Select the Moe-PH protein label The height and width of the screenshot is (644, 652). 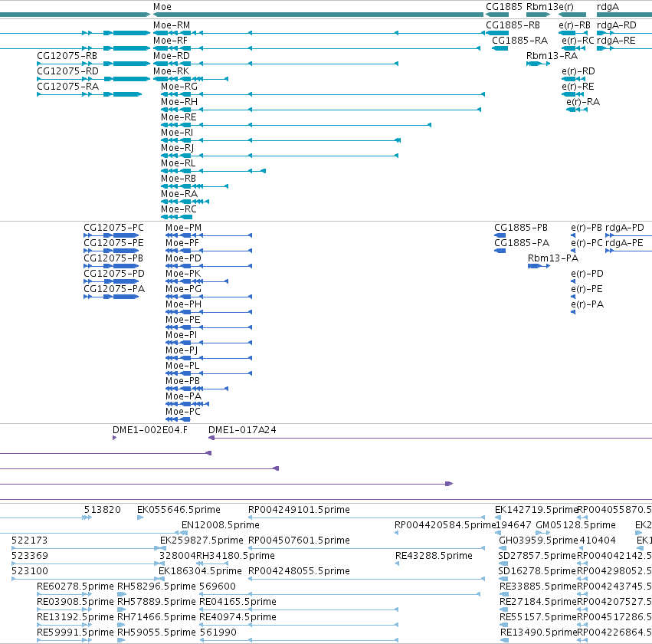(183, 305)
